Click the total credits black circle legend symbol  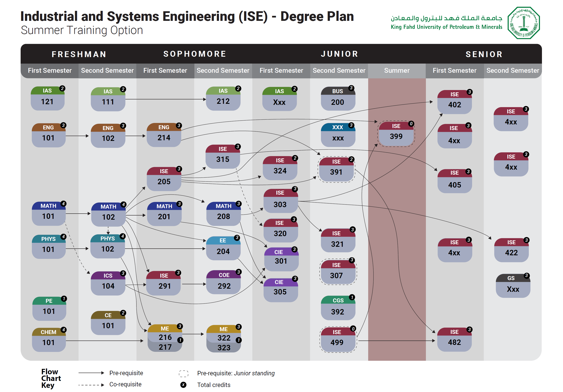coord(183,384)
